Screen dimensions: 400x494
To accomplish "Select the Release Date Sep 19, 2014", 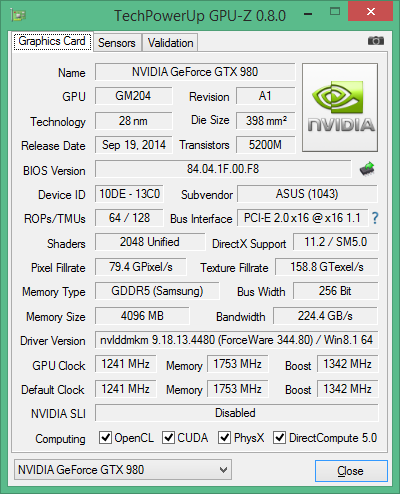I will tap(133, 145).
